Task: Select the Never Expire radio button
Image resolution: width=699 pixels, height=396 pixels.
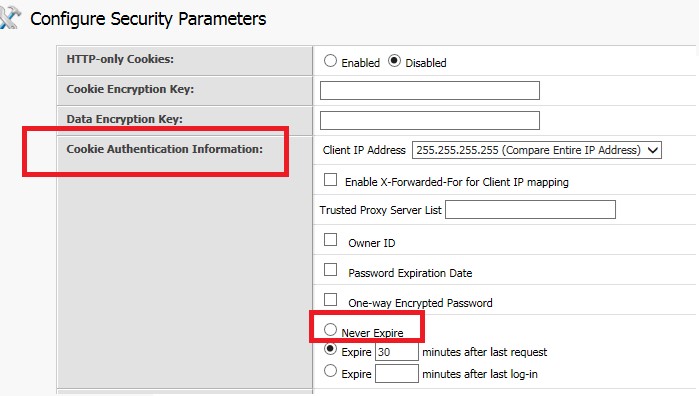Action: click(330, 330)
